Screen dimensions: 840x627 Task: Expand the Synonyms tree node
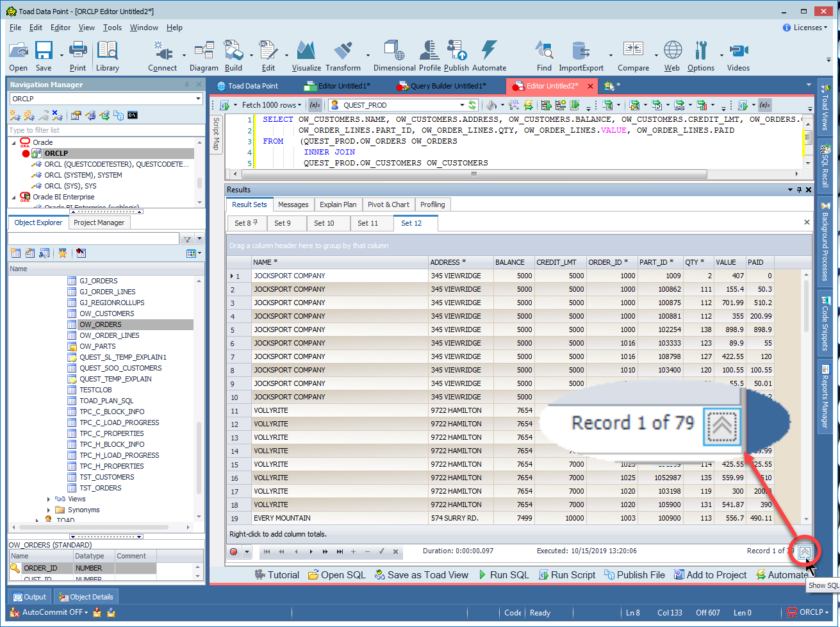49,510
